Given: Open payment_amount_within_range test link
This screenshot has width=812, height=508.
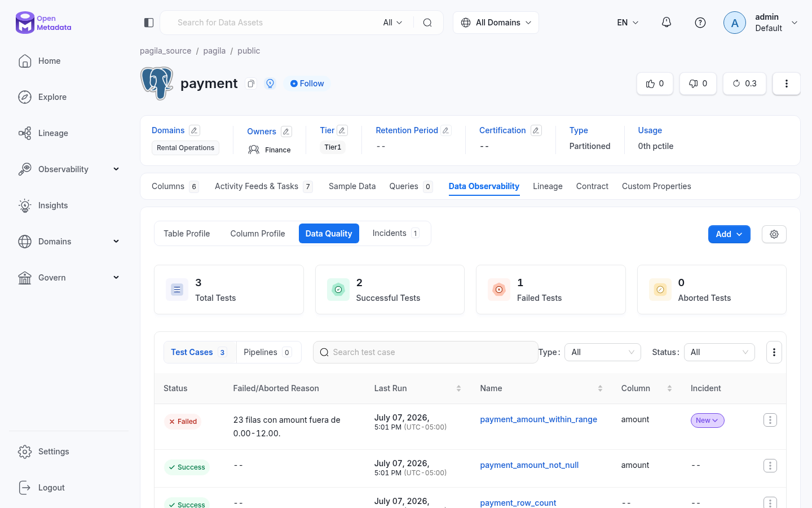Looking at the screenshot, I should [x=539, y=419].
